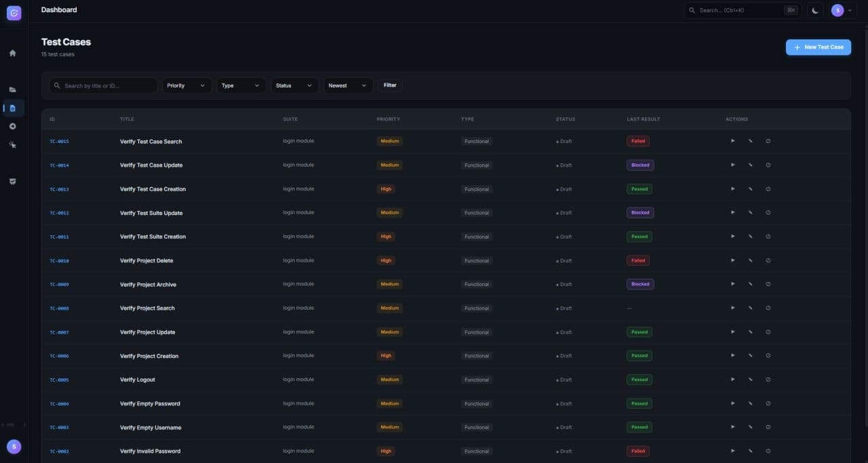Click the Failed badge on TC-0010

(x=638, y=260)
